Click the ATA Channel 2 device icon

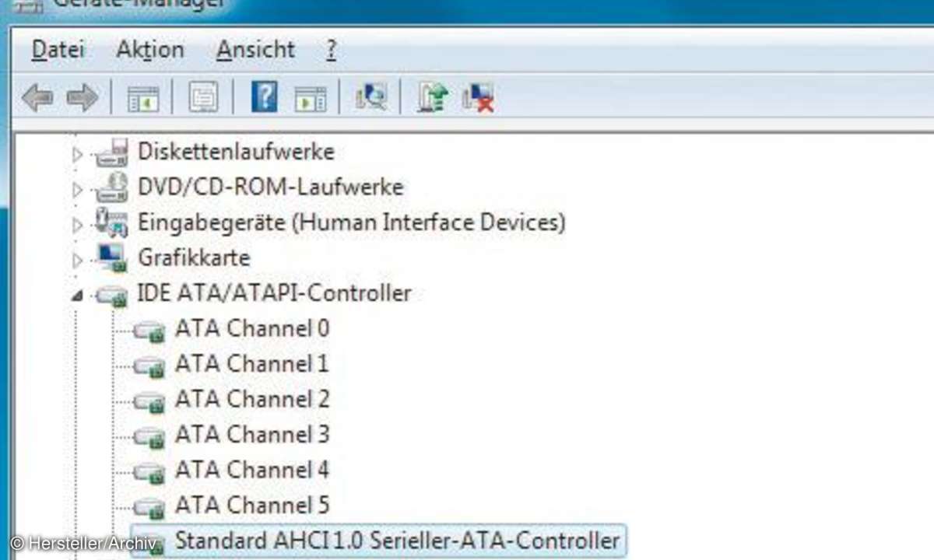(x=149, y=403)
